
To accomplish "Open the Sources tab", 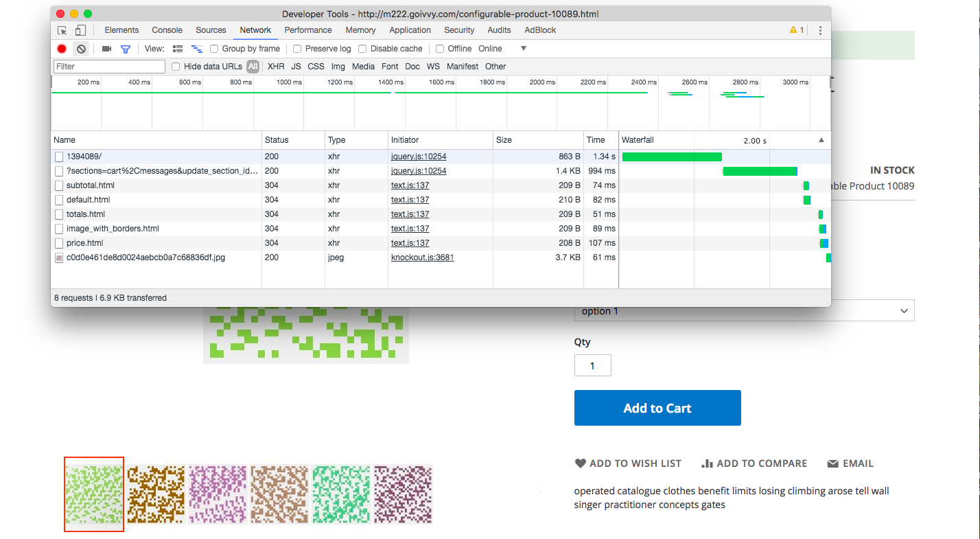I will pos(211,30).
